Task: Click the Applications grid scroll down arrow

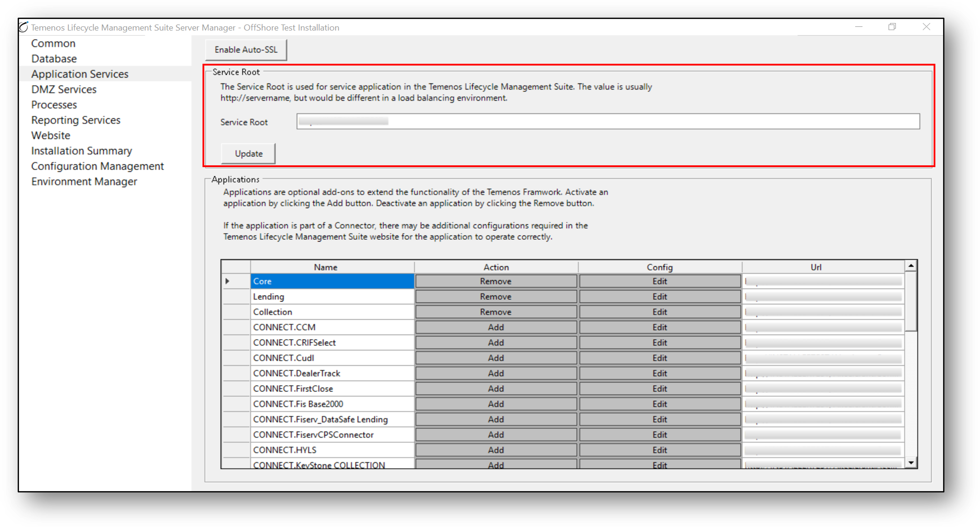Action: 911,463
